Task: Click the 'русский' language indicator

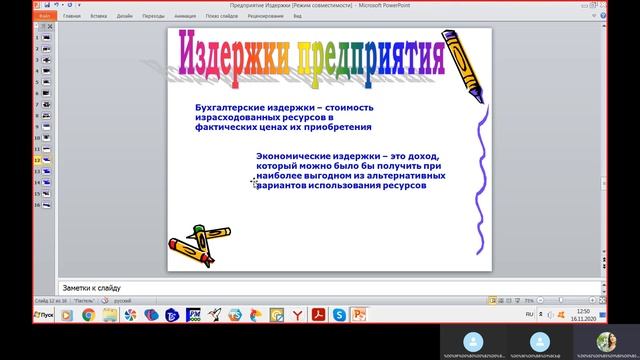Action: tap(122, 301)
